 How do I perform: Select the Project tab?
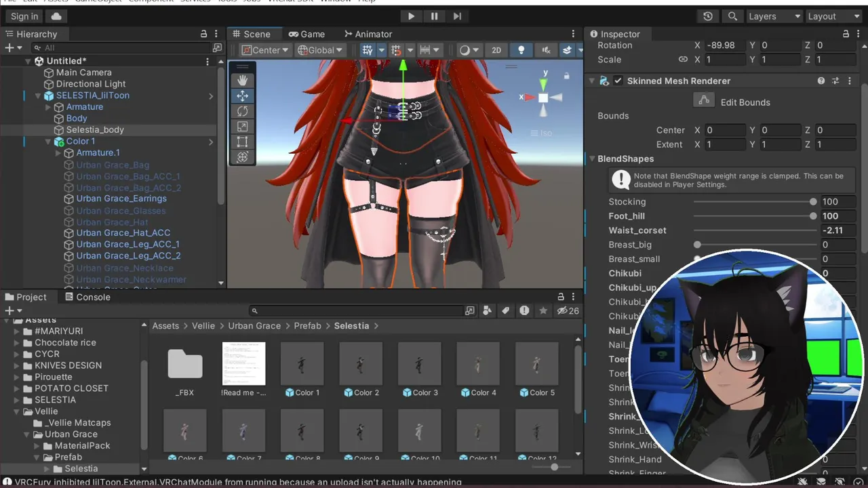pos(26,297)
